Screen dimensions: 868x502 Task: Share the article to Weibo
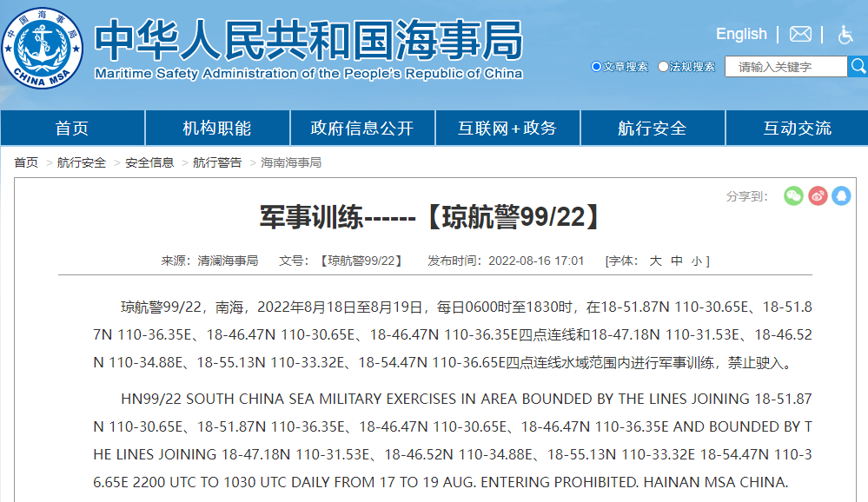816,197
